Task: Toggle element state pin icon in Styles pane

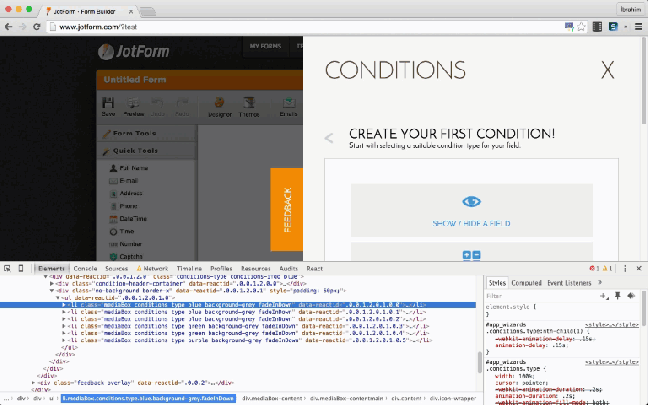Action: click(618, 296)
